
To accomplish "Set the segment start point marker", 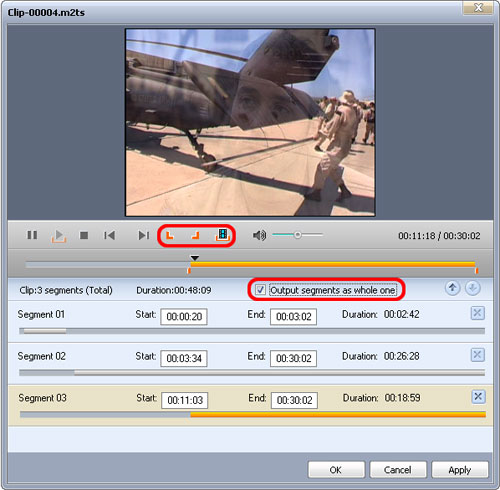I will tap(170, 236).
